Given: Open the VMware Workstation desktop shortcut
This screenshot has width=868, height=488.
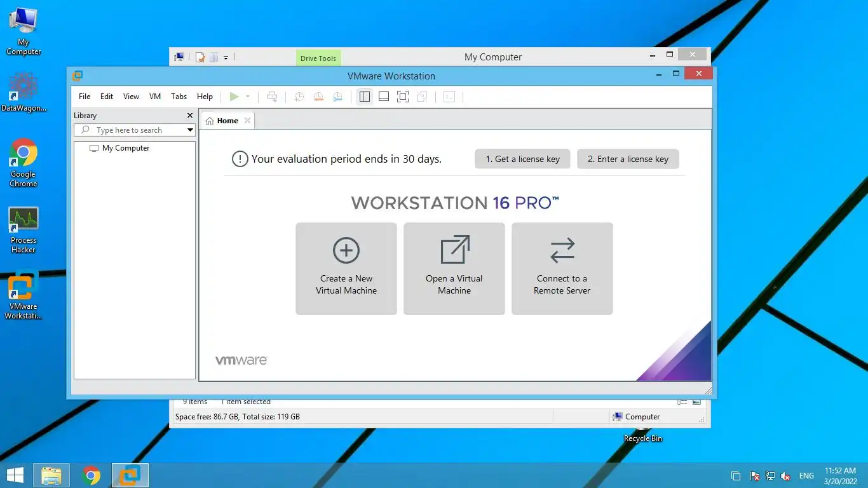Looking at the screenshot, I should [x=24, y=297].
